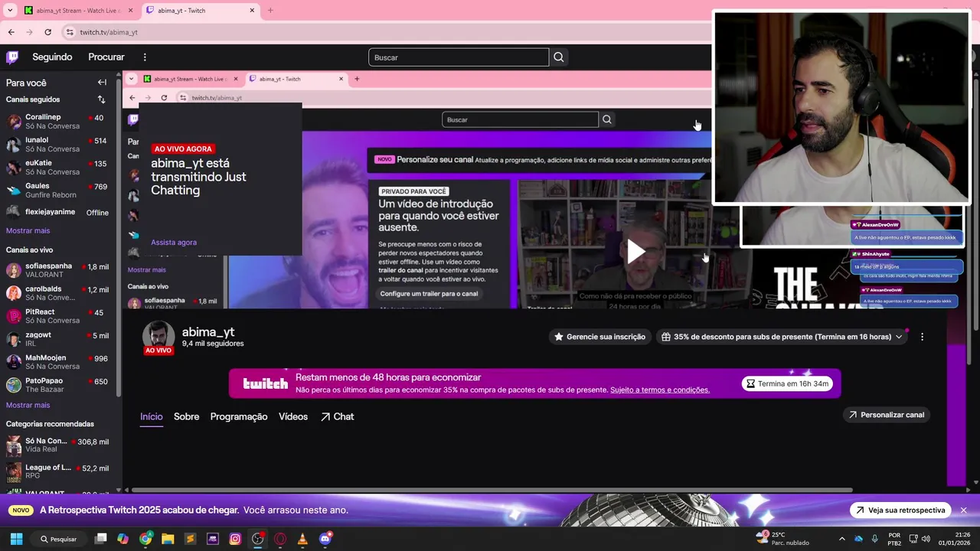Select the Programação channel tab
980x551 pixels.
239,416
